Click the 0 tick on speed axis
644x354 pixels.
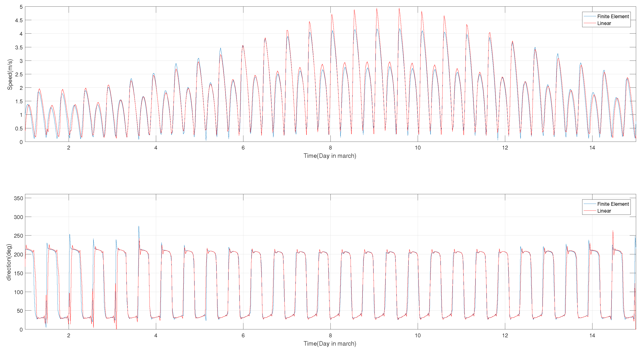click(x=21, y=142)
